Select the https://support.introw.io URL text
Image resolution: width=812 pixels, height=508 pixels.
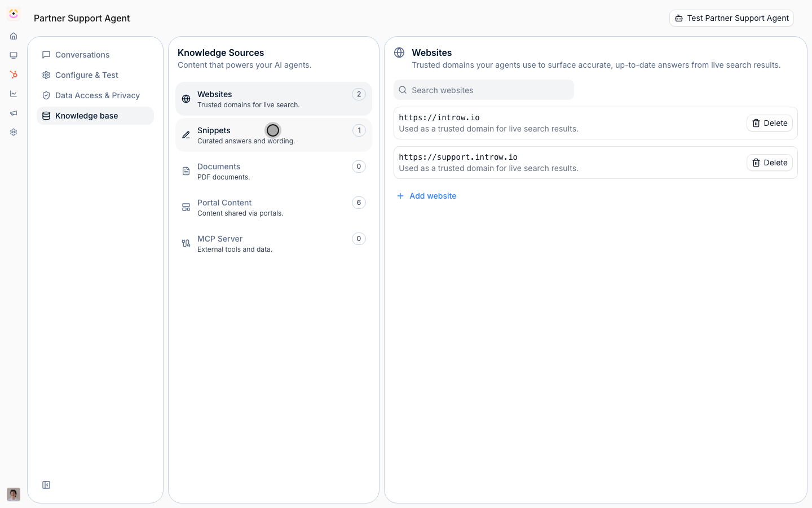click(x=458, y=157)
